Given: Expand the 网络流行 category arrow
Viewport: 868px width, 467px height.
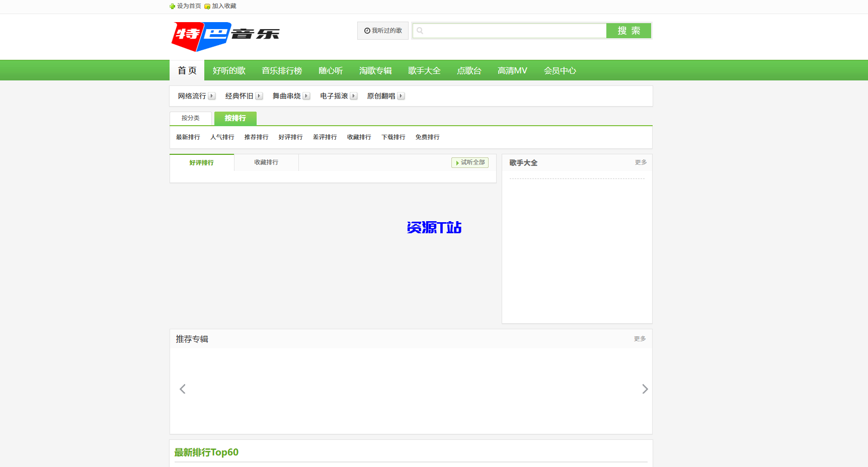Looking at the screenshot, I should [212, 96].
